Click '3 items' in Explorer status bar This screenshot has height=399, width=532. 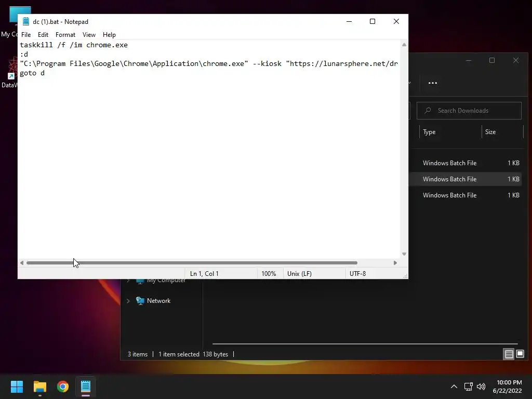tap(137, 354)
